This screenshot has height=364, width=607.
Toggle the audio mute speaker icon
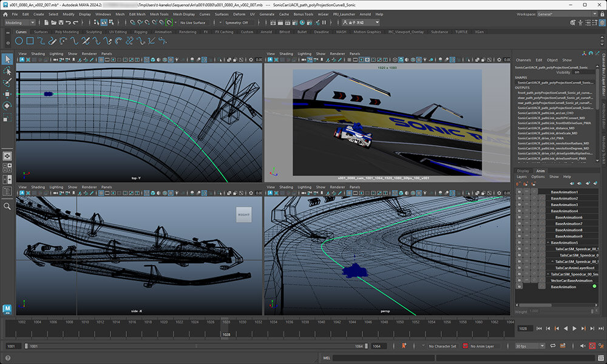(x=583, y=346)
